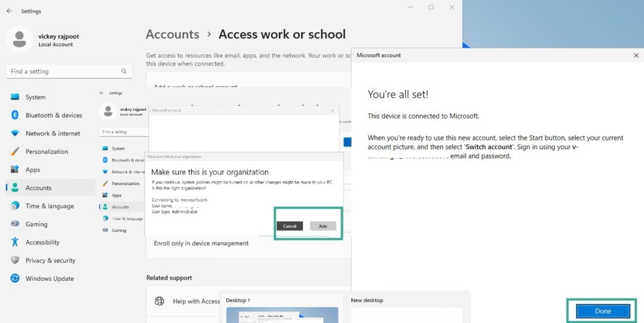Image resolution: width=644 pixels, height=323 pixels.
Task: Select Bluetooth in the small nested sidebar
Action: click(123, 161)
